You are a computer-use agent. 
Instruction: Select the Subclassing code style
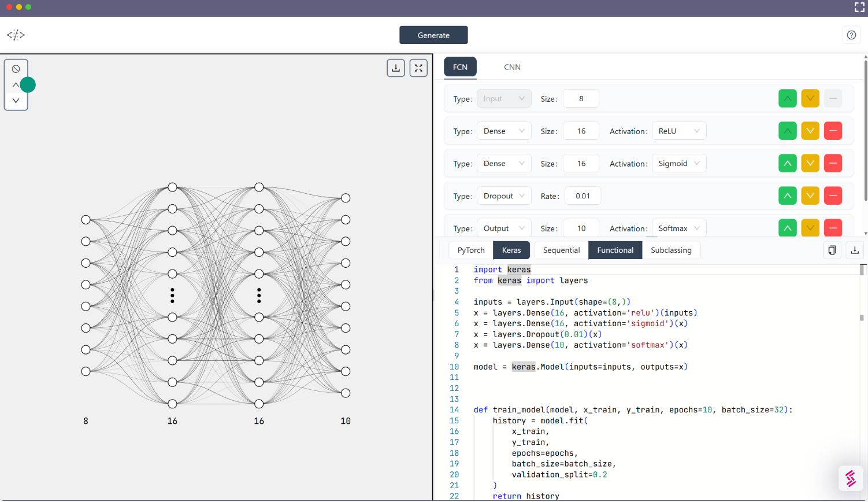[671, 250]
